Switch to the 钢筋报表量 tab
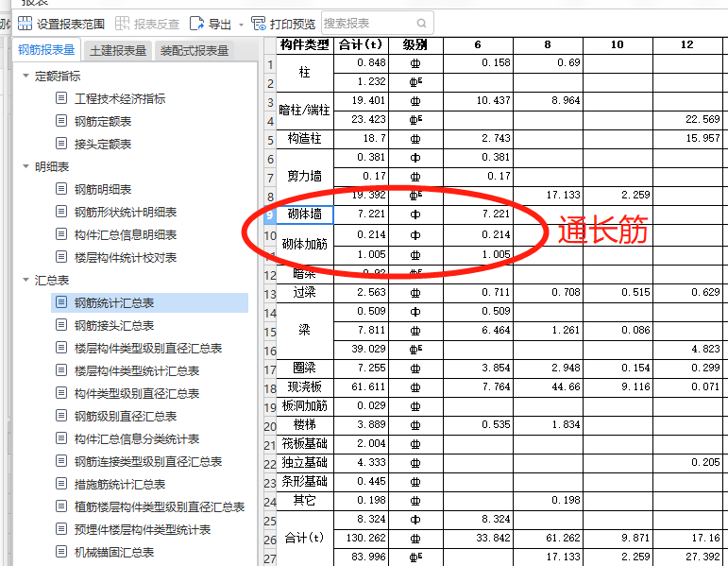 click(46, 50)
